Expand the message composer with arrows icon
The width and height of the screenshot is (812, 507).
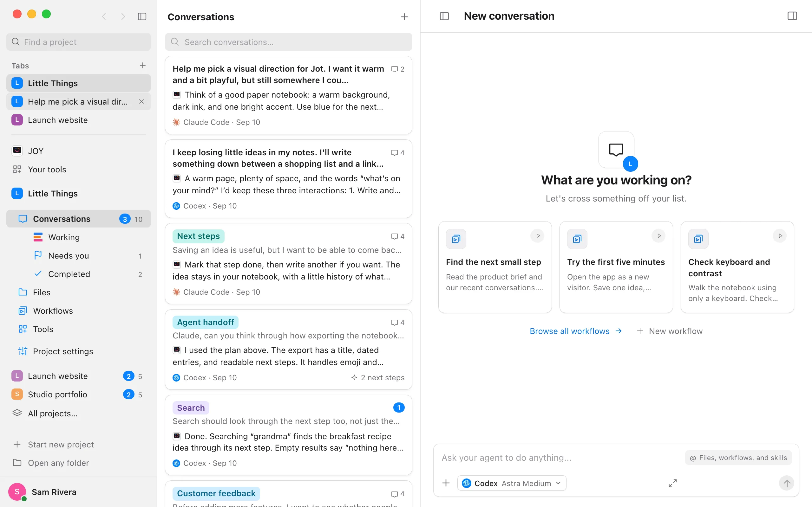pos(672,483)
